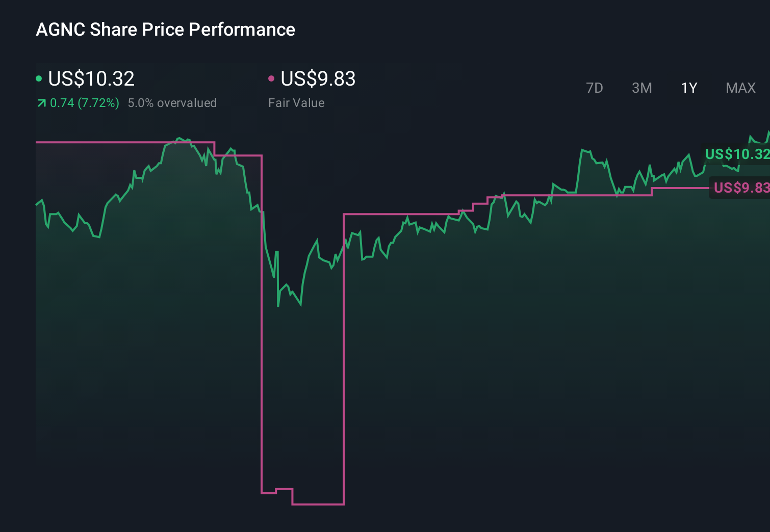Viewport: 770px width, 532px height.
Task: Select the MAX time range
Action: (740, 88)
